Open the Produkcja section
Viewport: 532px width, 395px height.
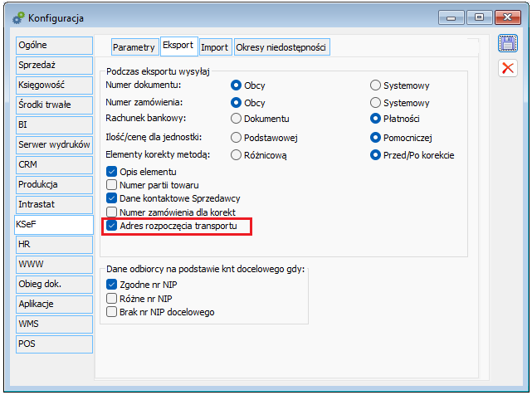click(54, 184)
